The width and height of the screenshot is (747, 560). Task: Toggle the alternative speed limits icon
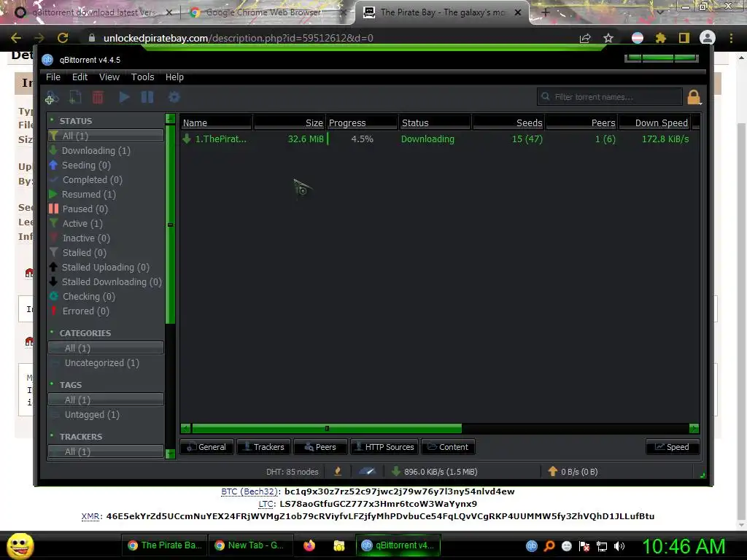tap(367, 472)
